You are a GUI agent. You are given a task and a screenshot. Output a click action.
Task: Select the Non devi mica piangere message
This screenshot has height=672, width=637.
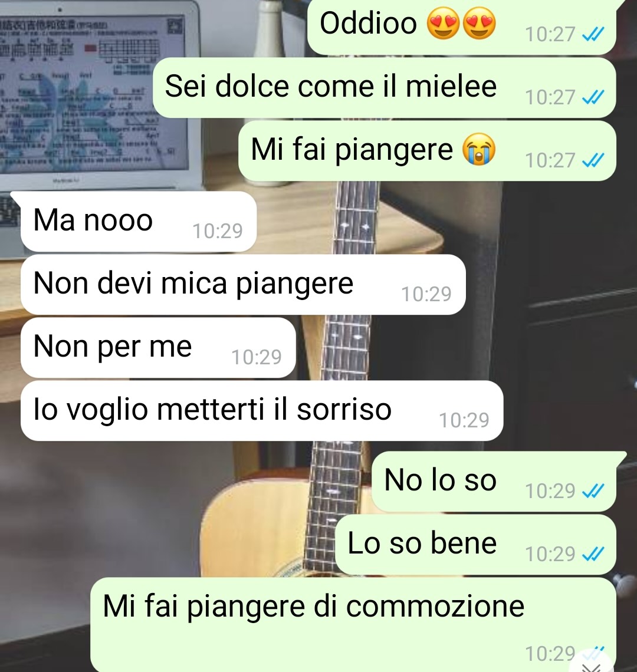[243, 284]
